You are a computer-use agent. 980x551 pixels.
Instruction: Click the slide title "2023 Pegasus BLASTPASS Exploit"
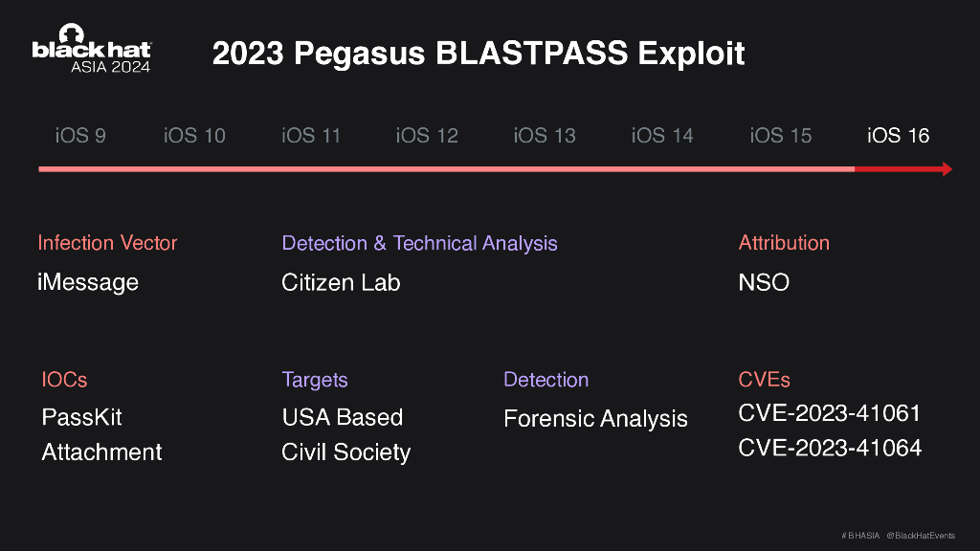(x=478, y=53)
